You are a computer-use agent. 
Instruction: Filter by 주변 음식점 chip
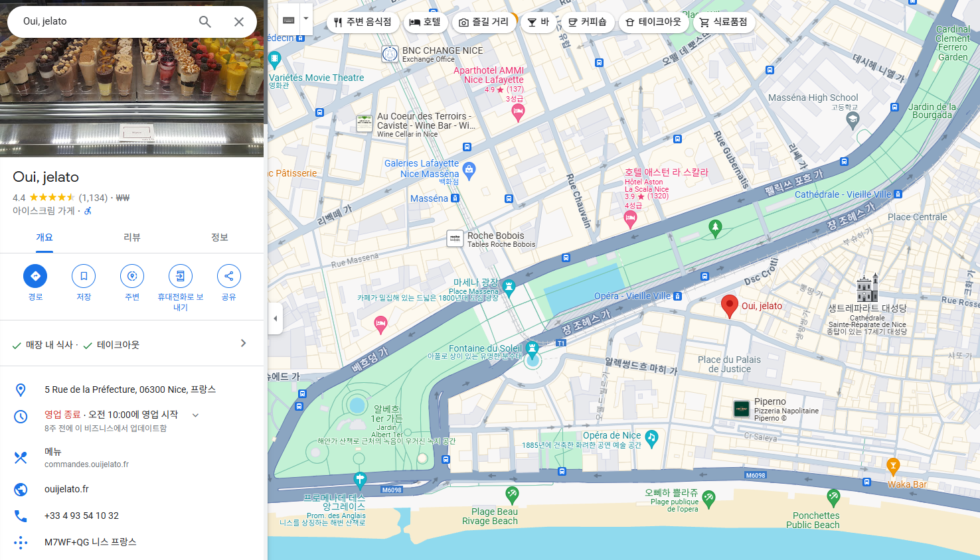363,22
